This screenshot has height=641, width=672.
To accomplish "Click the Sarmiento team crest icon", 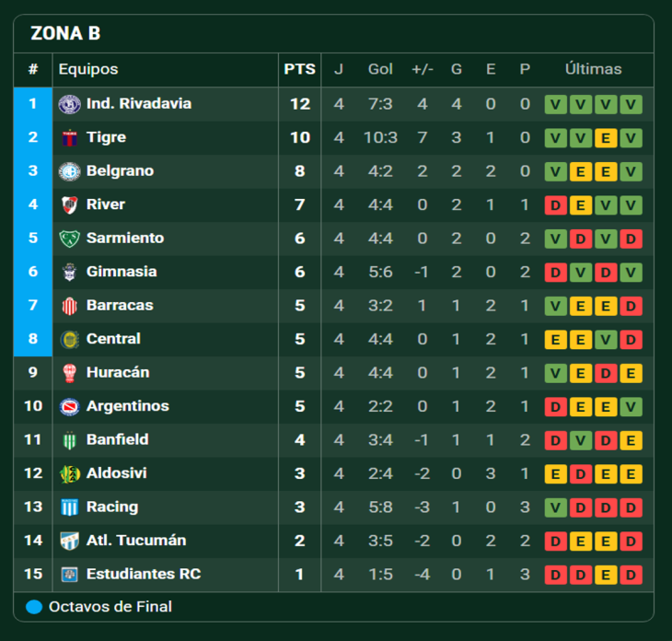I will tap(69, 239).
